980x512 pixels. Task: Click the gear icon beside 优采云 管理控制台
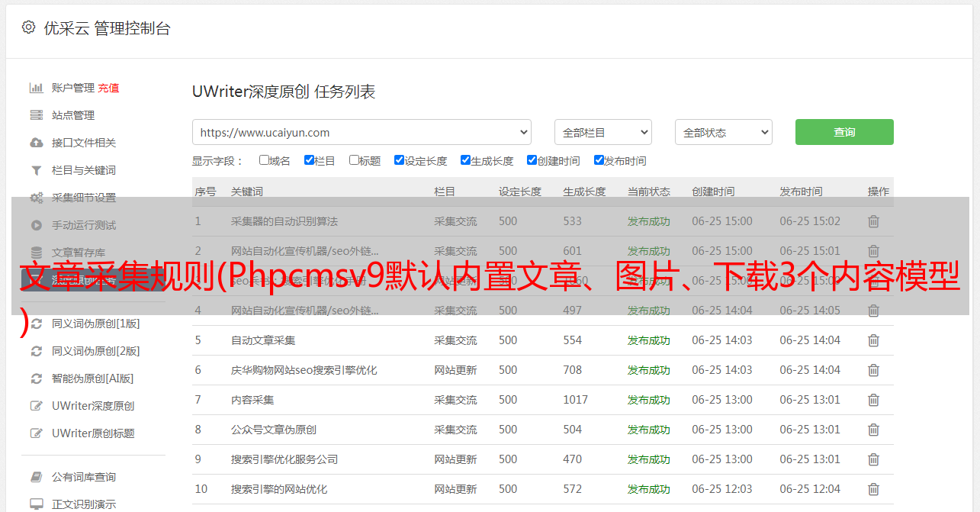click(x=28, y=27)
